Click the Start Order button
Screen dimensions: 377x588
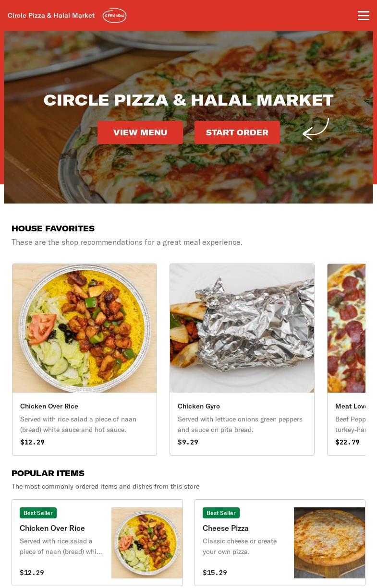pyautogui.click(x=237, y=132)
